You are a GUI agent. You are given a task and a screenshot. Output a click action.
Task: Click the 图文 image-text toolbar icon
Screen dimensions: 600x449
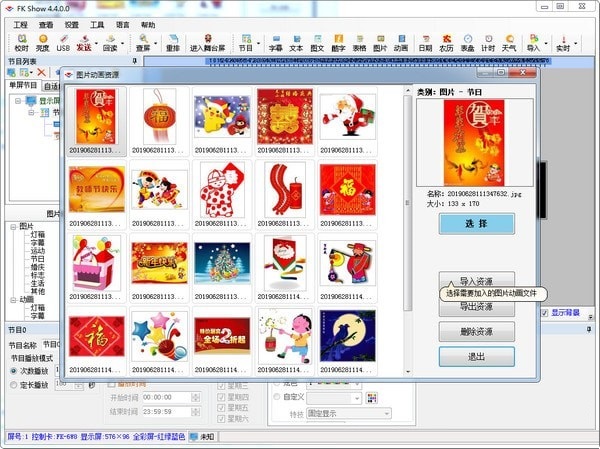coord(317,43)
